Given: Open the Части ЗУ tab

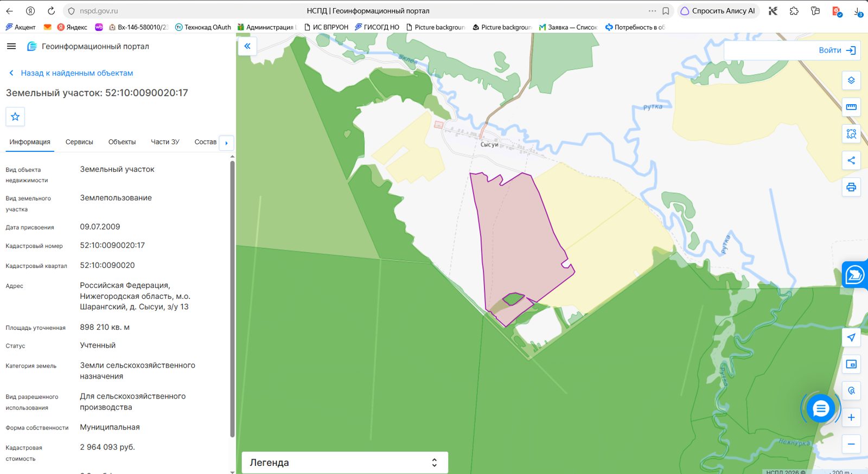Looking at the screenshot, I should [x=165, y=142].
